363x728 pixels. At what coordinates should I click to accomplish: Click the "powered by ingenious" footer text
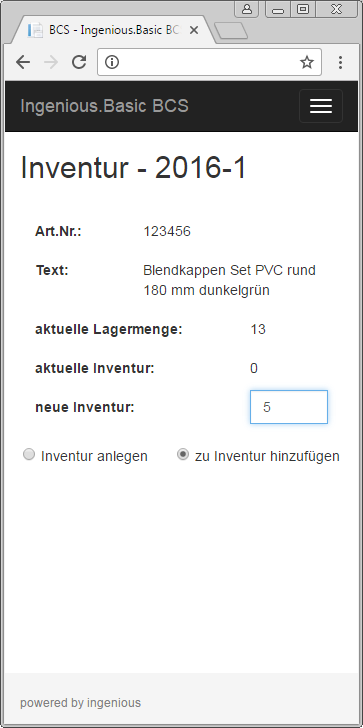tap(80, 702)
